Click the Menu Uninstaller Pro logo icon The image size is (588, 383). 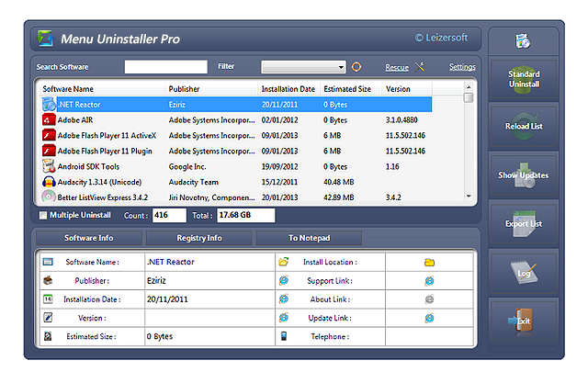click(46, 39)
